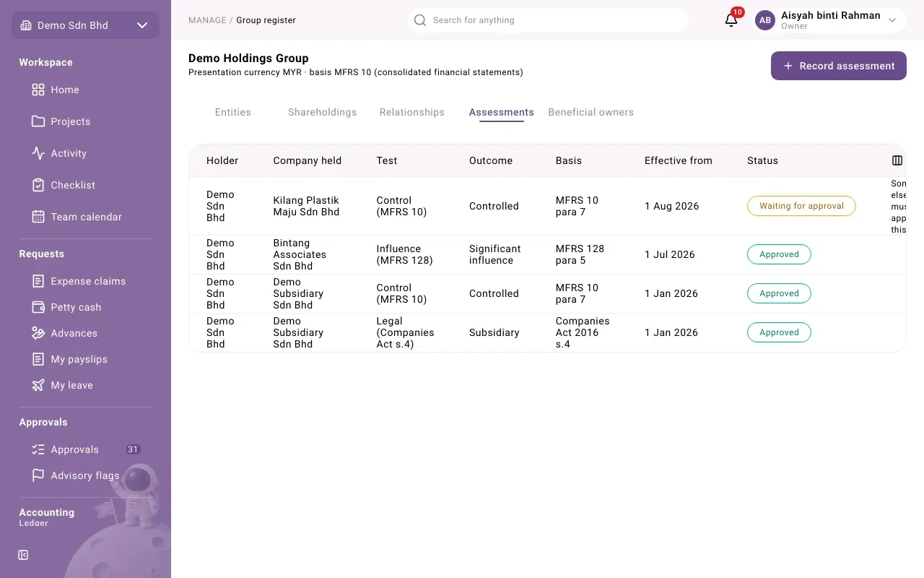Image resolution: width=924 pixels, height=578 pixels.
Task: Open the table column chooser icon
Action: [897, 160]
